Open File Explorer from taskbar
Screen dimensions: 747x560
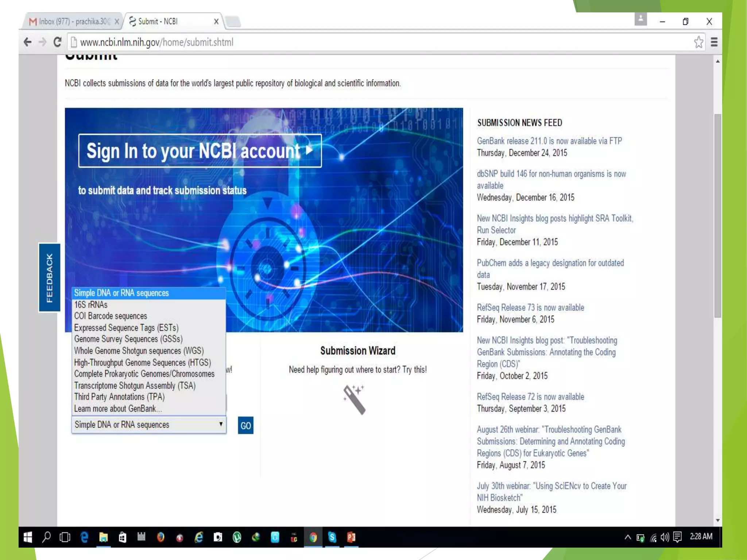point(103,537)
